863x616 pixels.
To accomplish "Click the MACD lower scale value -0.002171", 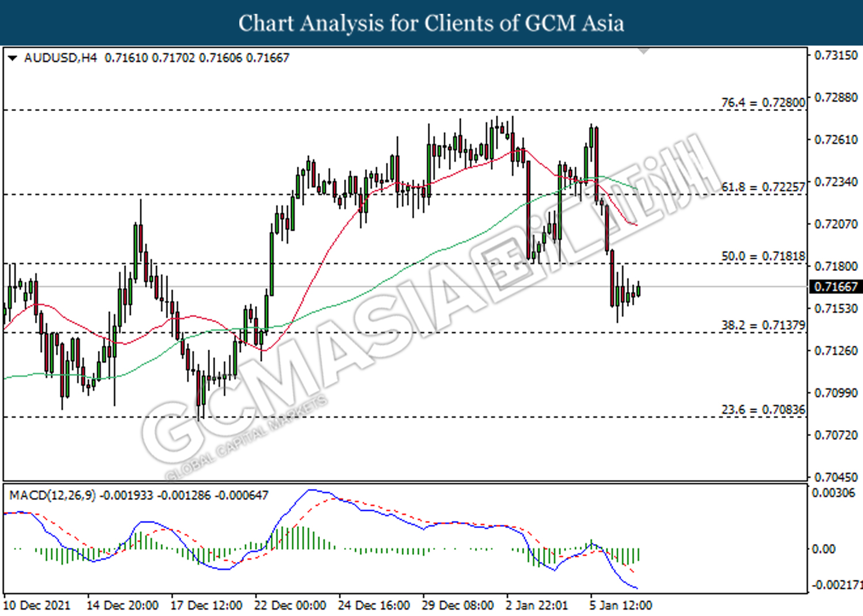I will [837, 585].
